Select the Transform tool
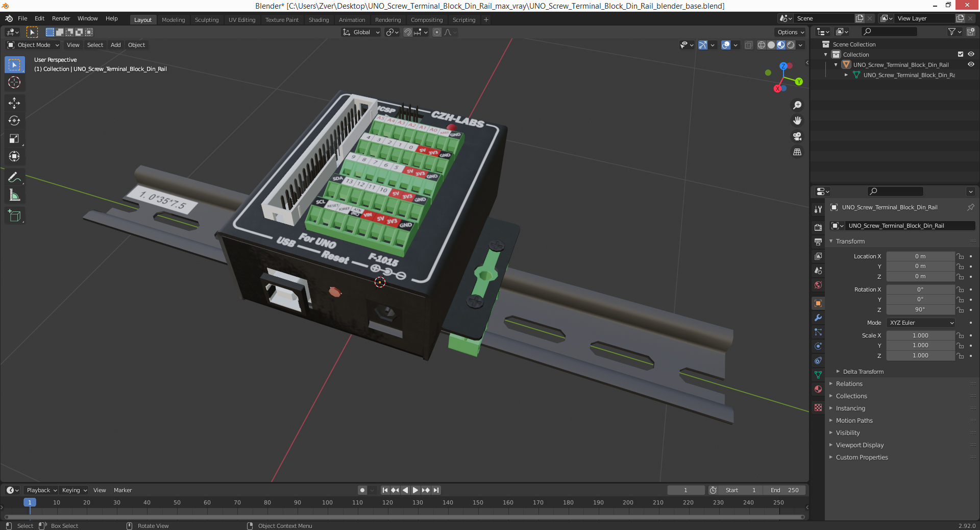980x530 pixels. [14, 157]
